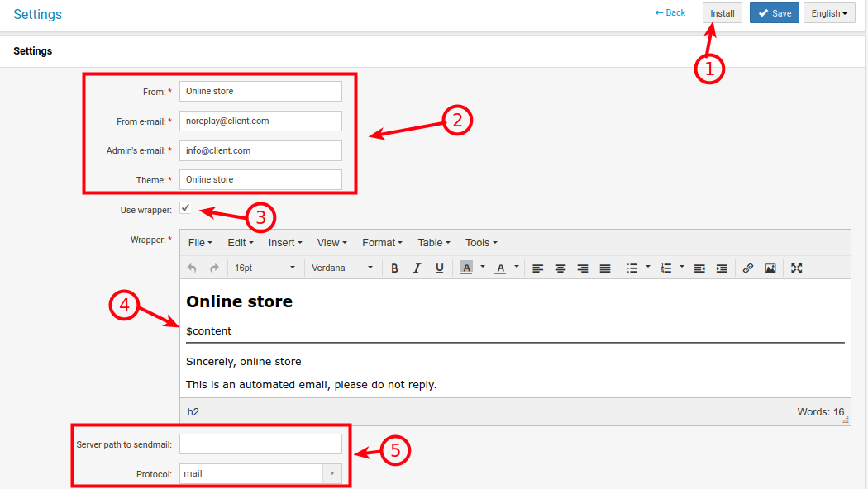
Task: Click the Online store heading in editor
Action: tap(239, 301)
